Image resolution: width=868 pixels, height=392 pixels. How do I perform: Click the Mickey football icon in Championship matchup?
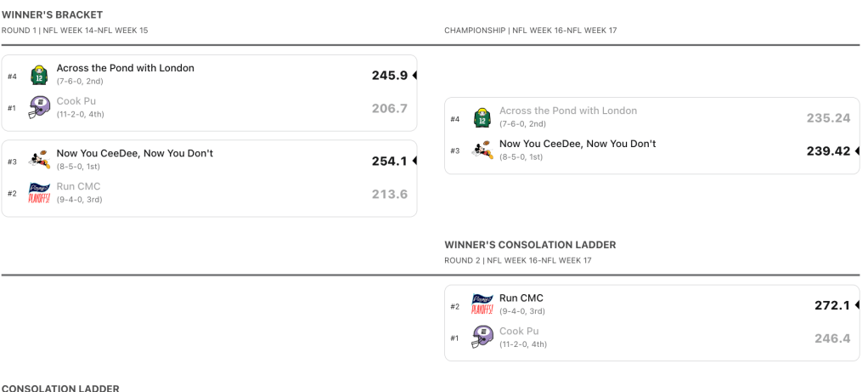pyautogui.click(x=482, y=150)
